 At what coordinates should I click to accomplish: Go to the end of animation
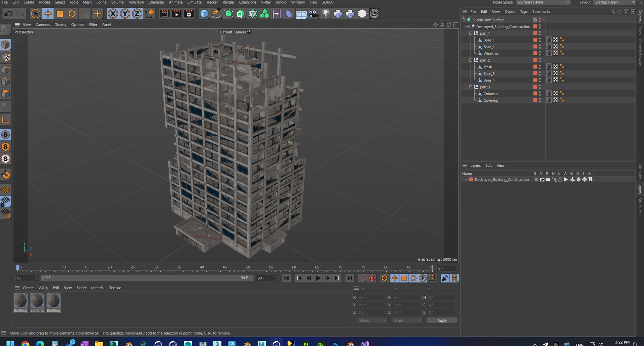[x=350, y=278]
